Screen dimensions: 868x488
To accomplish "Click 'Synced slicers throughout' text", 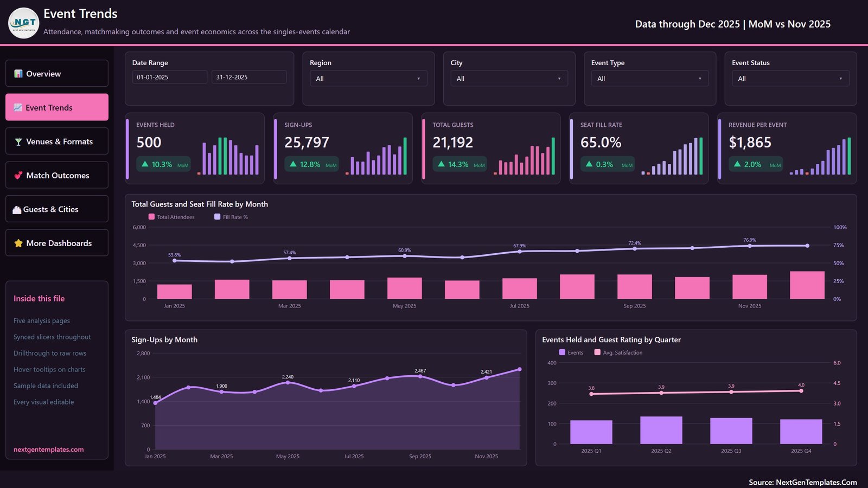I will (x=52, y=337).
